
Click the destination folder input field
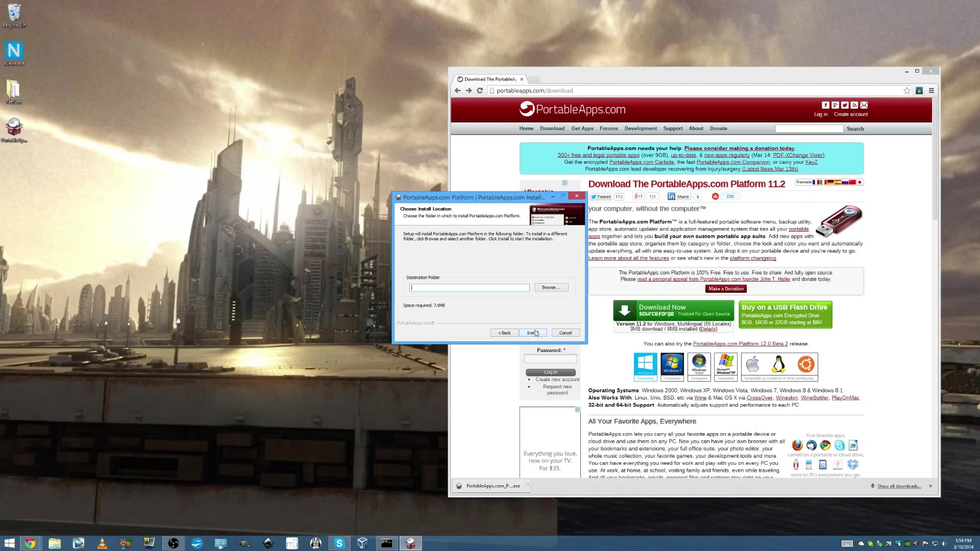pos(469,287)
